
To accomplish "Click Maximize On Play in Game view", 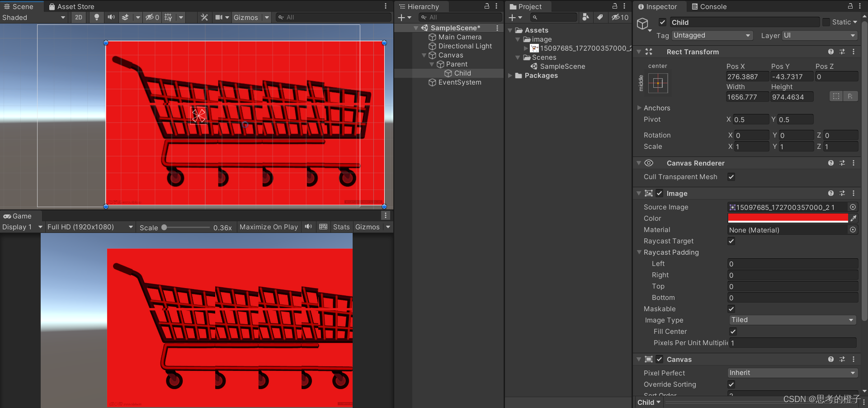I will (269, 227).
